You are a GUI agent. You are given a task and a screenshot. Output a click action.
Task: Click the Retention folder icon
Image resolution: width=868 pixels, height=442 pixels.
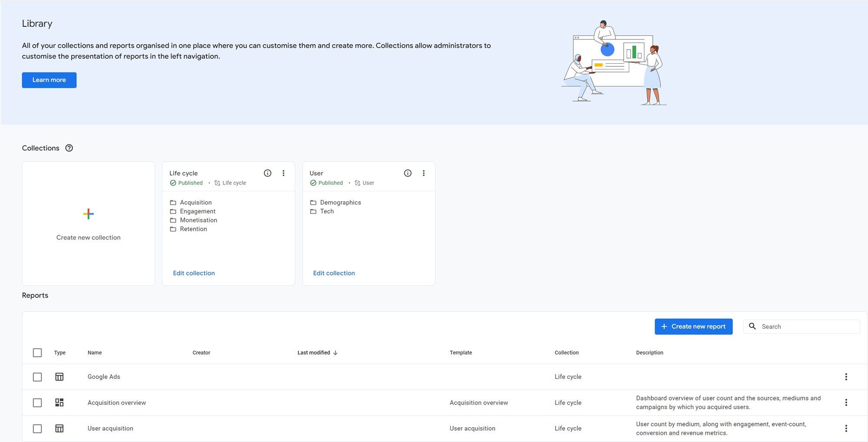173,229
